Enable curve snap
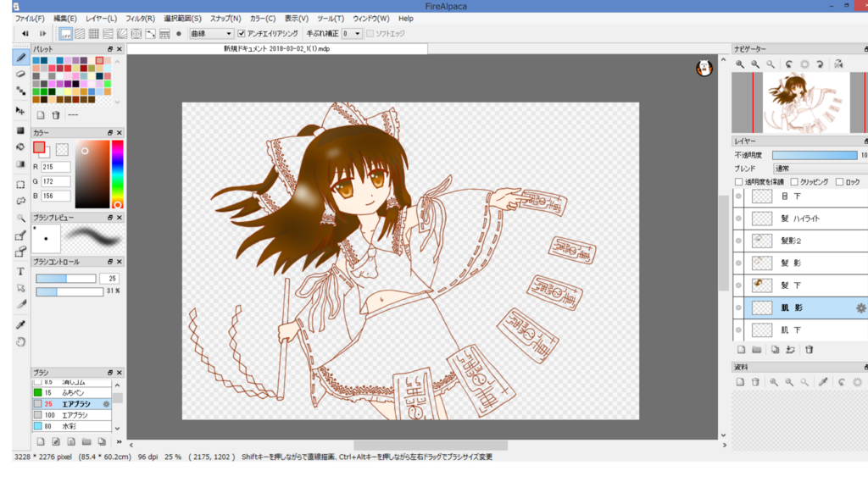868x482 pixels. [x=151, y=34]
